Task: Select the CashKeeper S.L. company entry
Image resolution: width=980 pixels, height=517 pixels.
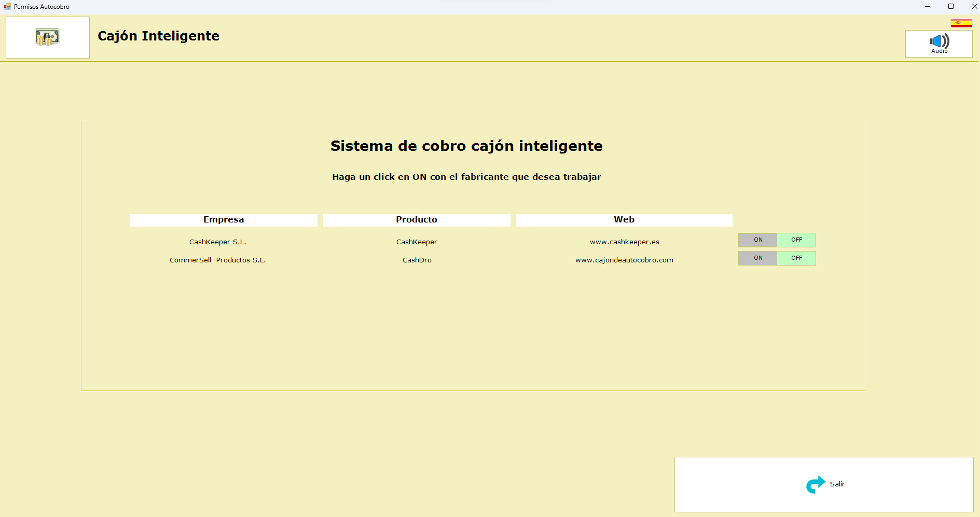Action: click(217, 242)
